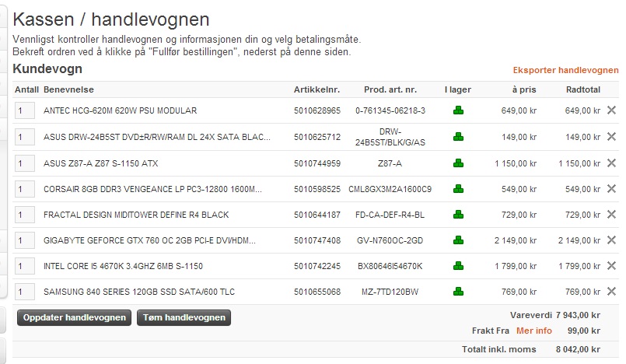Click stock icon for GIGABYTE GTX 760
Viewport: 626px width, 364px height.
pos(458,240)
